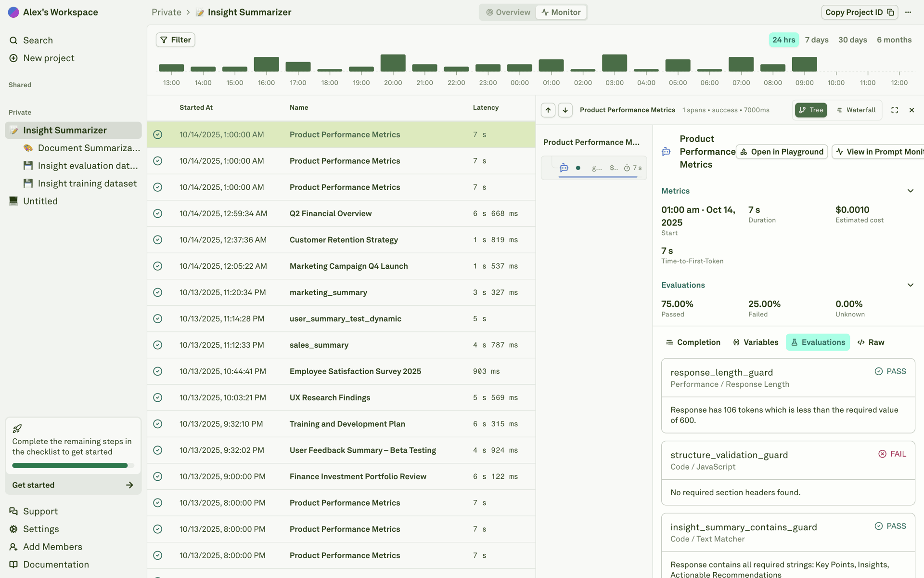Select the 6 months time range
The image size is (924, 578).
pos(894,39)
